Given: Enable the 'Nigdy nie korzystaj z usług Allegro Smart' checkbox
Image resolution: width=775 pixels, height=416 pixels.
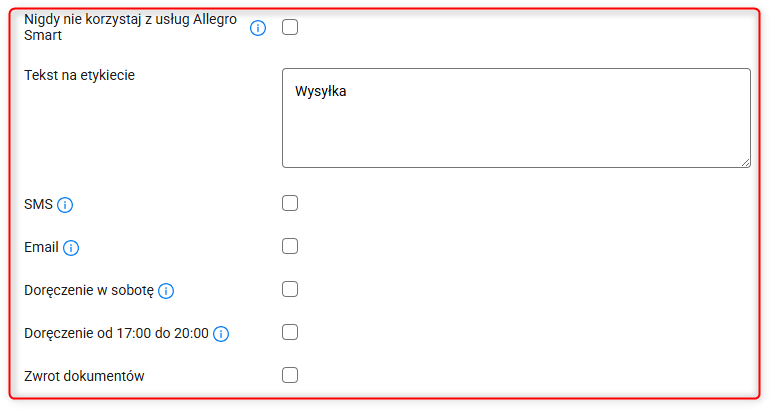Looking at the screenshot, I should tap(290, 27).
